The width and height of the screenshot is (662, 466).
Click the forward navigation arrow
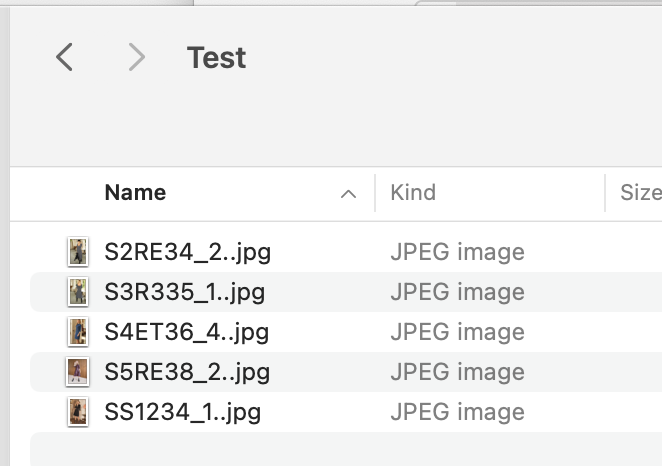click(137, 58)
